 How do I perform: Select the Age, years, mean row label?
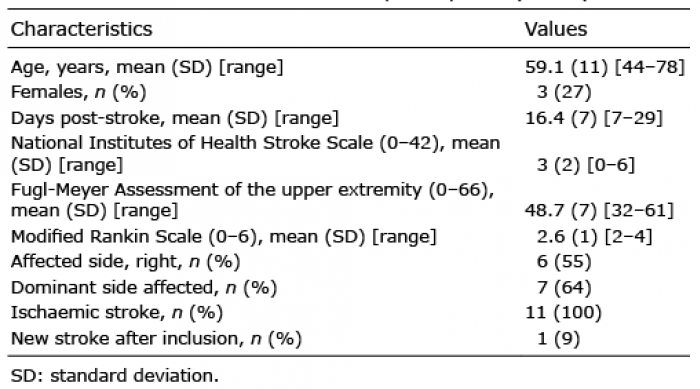coord(147,67)
